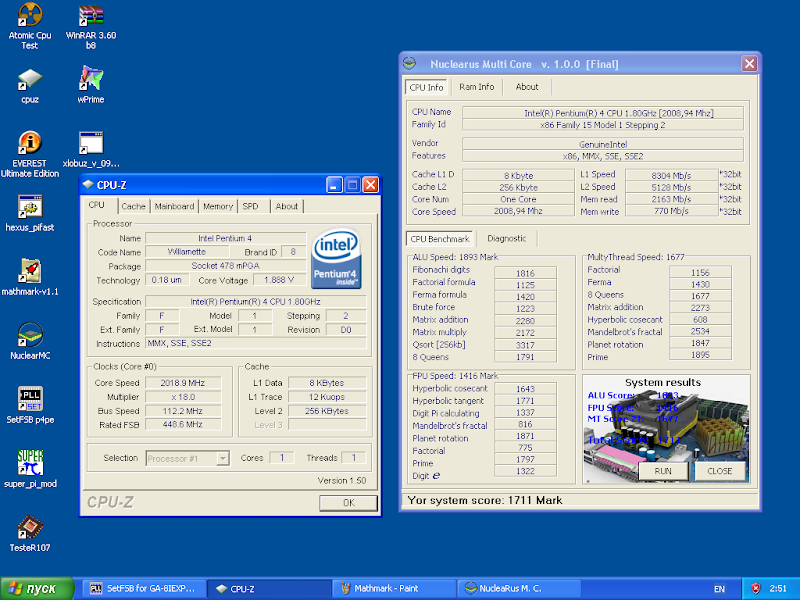The width and height of the screenshot is (800, 600).
Task: Click the CLOSE button in Nuclearus
Action: (x=719, y=471)
